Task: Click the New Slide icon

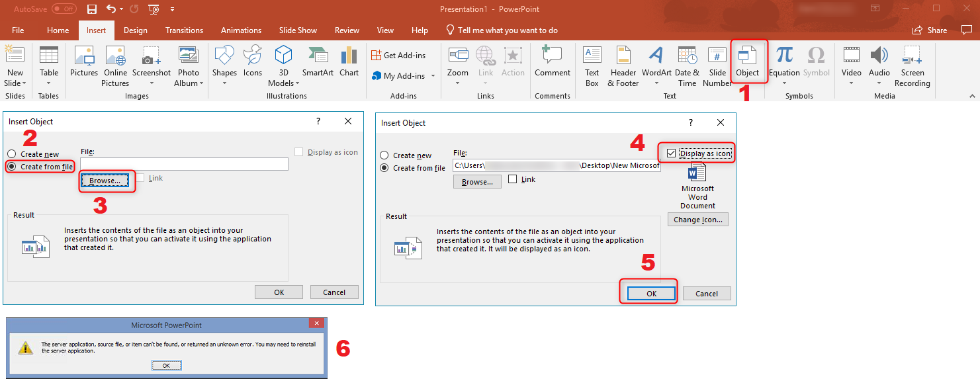Action: click(x=15, y=56)
